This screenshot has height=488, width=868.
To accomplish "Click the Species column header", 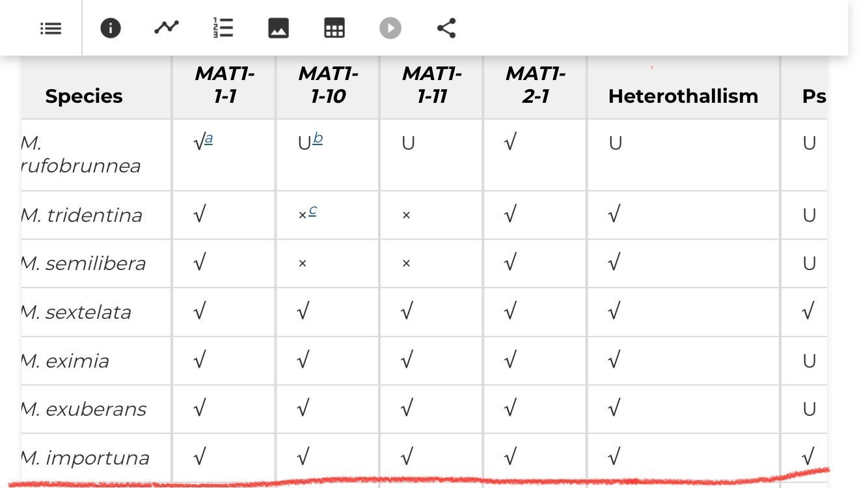I will (x=84, y=96).
